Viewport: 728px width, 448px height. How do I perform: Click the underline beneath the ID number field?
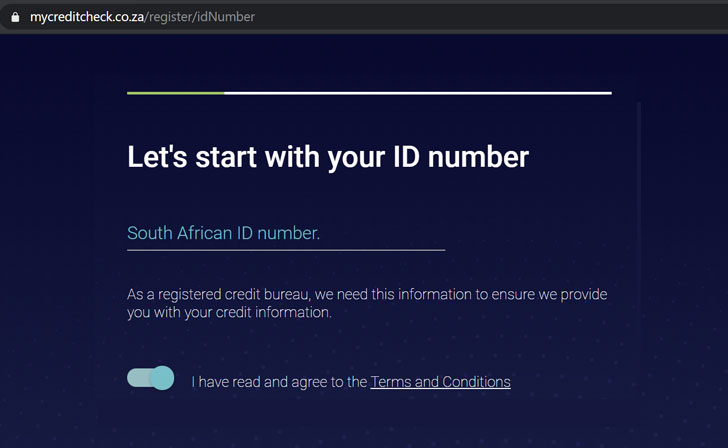[x=285, y=249]
